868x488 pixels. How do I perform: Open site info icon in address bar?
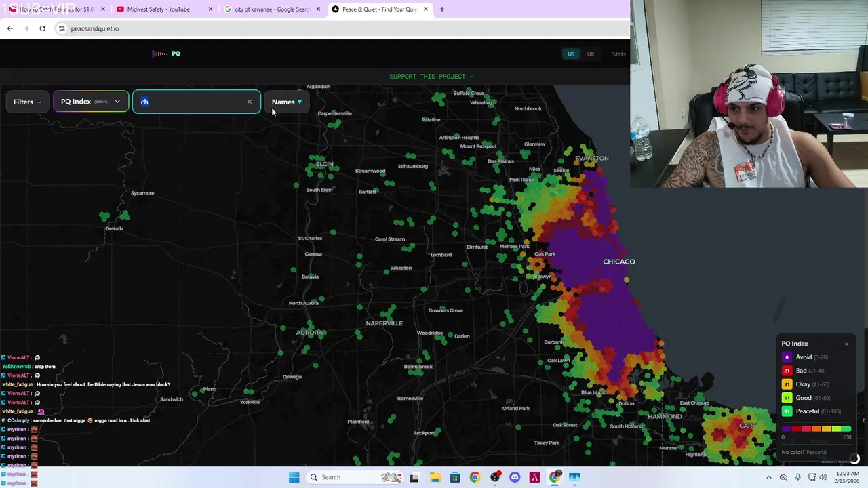(61, 28)
